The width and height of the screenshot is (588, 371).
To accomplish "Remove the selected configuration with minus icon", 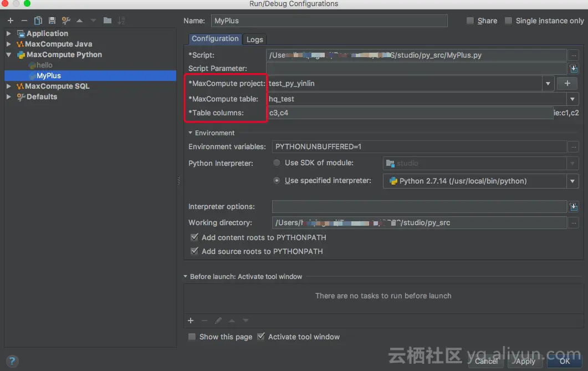I will tap(24, 21).
